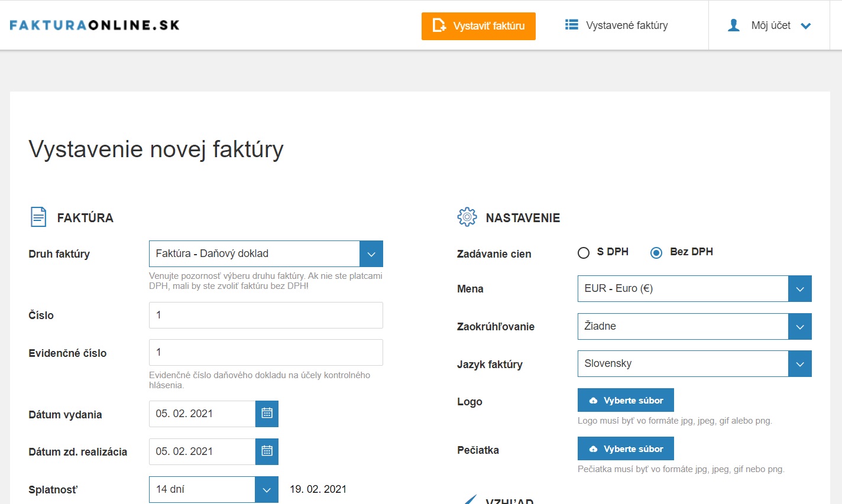The image size is (842, 504).
Task: Click the orange Vystaviť faktúru button
Action: coord(478,26)
